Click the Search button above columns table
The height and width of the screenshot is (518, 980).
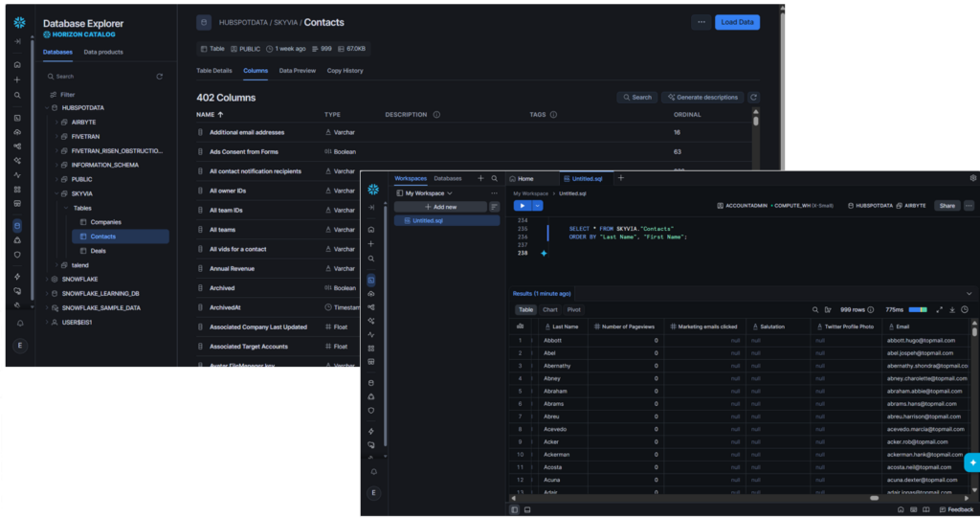point(636,98)
